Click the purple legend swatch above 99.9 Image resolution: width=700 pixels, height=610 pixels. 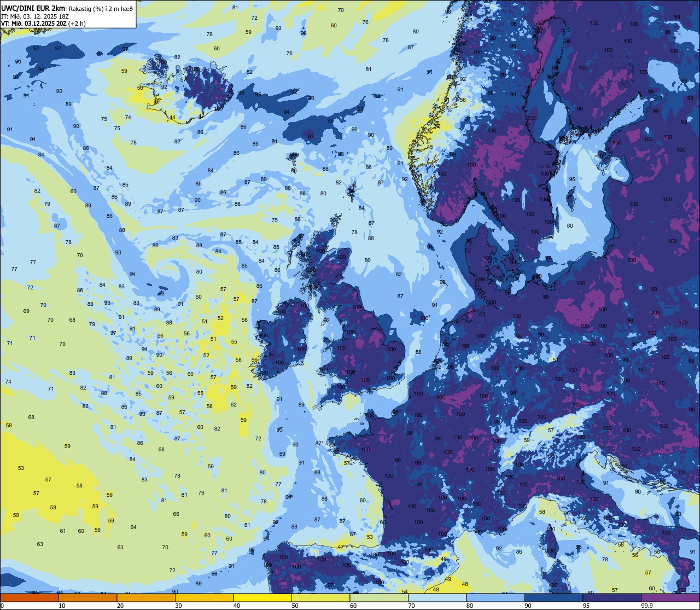670,597
